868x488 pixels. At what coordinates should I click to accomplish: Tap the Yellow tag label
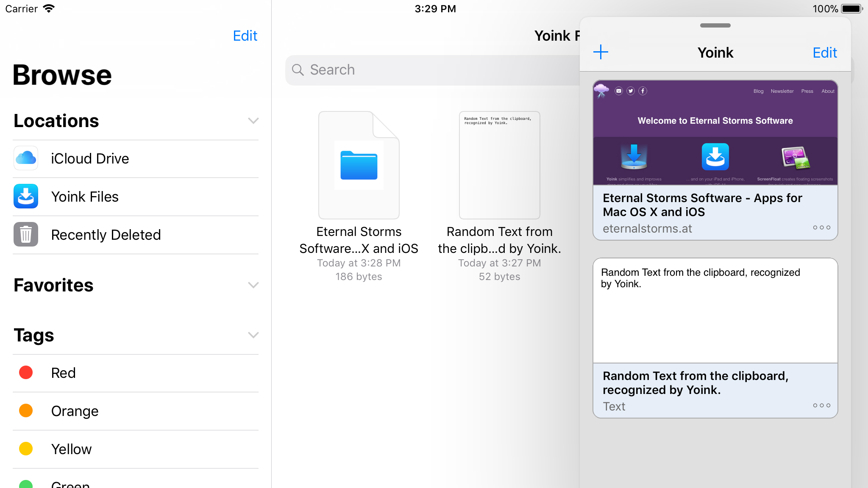71,449
